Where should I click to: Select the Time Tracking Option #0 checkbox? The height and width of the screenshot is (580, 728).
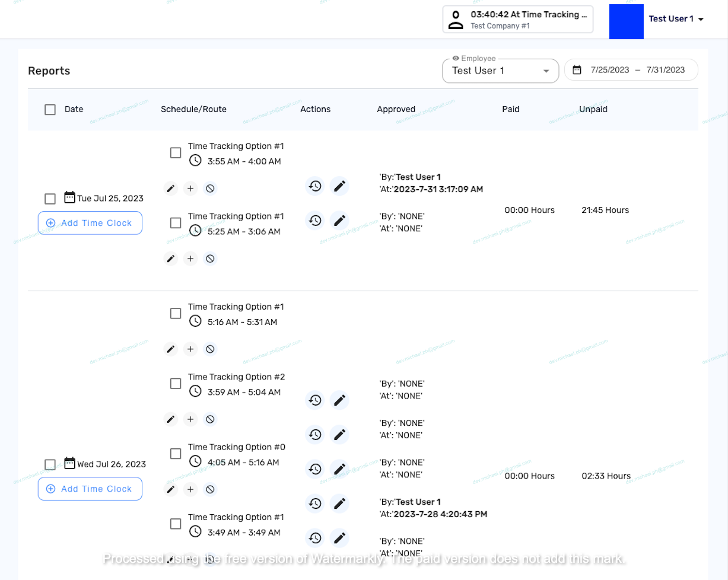pos(176,454)
